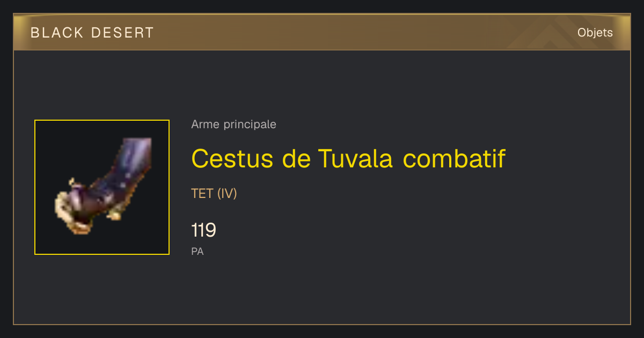
Task: Click the (IV) roman numeral in grade text
Action: coord(227,194)
